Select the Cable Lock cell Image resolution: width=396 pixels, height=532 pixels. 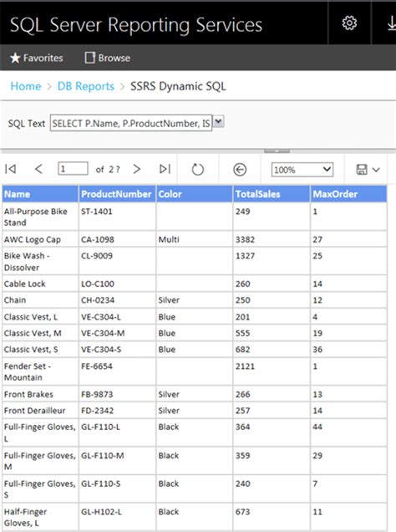click(x=40, y=284)
